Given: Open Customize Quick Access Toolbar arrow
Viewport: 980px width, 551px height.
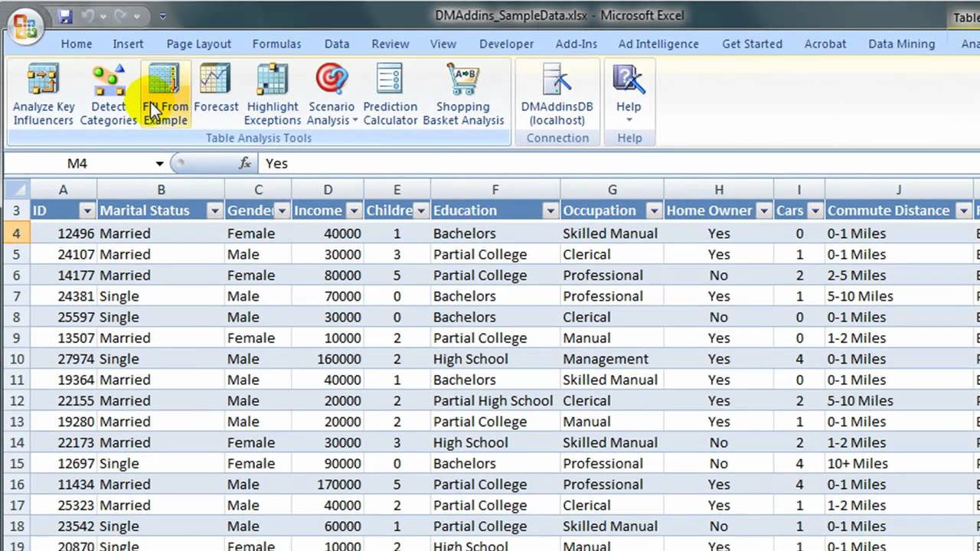Looking at the screenshot, I should point(163,16).
